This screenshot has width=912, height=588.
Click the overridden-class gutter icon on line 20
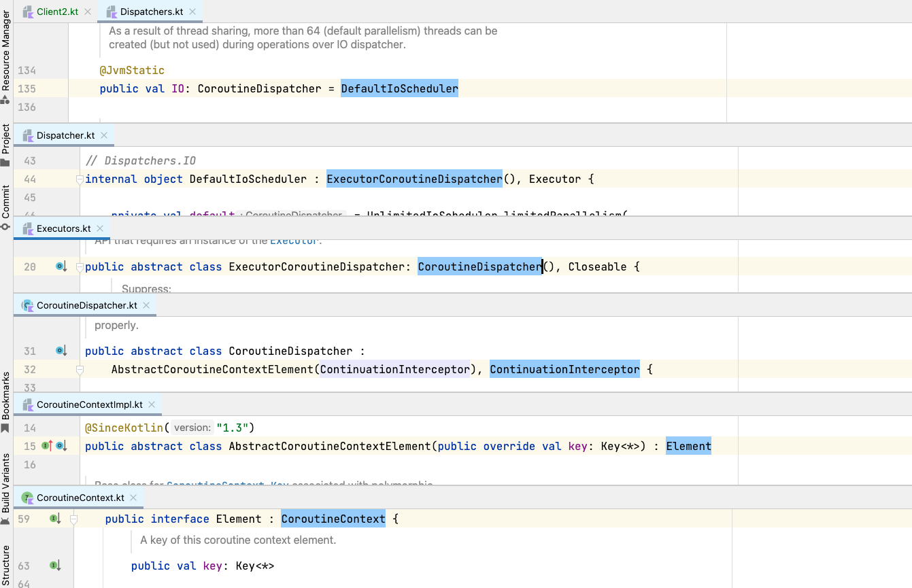(x=61, y=266)
